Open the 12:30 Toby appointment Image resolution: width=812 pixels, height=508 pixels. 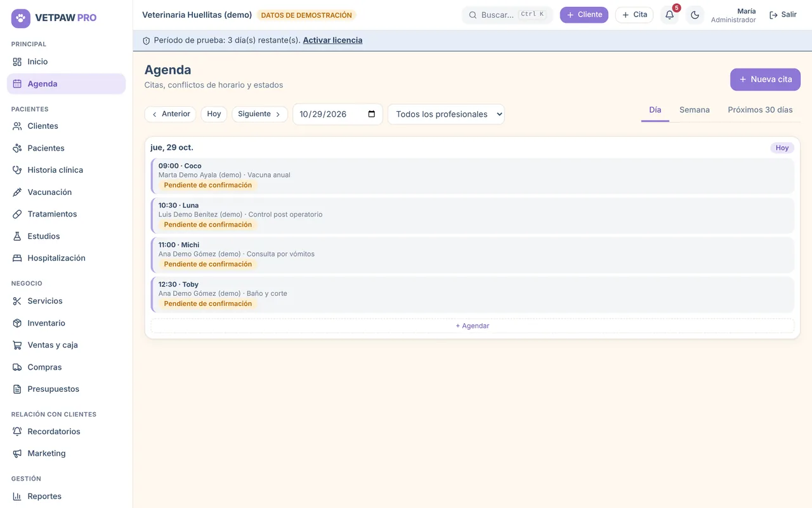[473, 294]
